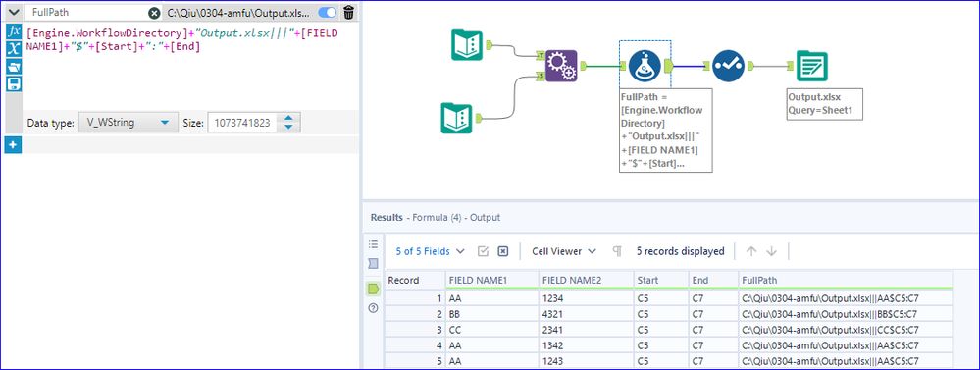Select the blue checkmark Select tool
This screenshot has height=370, width=980.
click(x=728, y=66)
